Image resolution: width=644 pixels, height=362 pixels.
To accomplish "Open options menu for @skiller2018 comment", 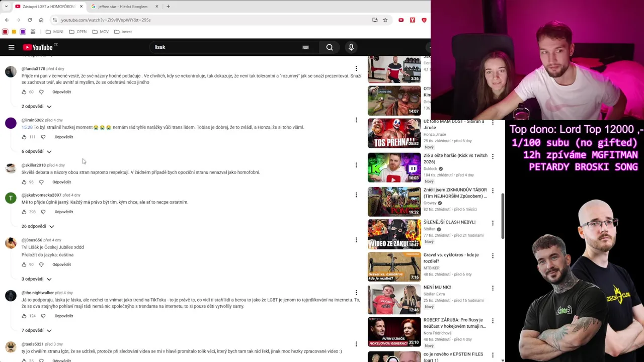I will coord(356,165).
